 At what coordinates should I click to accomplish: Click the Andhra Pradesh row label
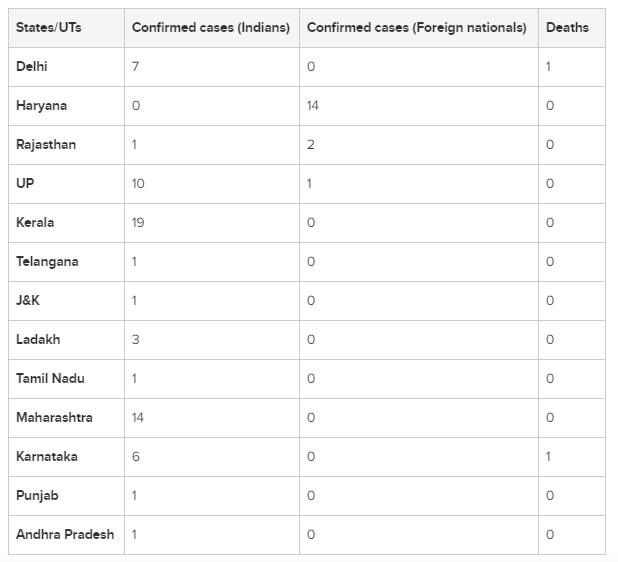[x=65, y=535]
